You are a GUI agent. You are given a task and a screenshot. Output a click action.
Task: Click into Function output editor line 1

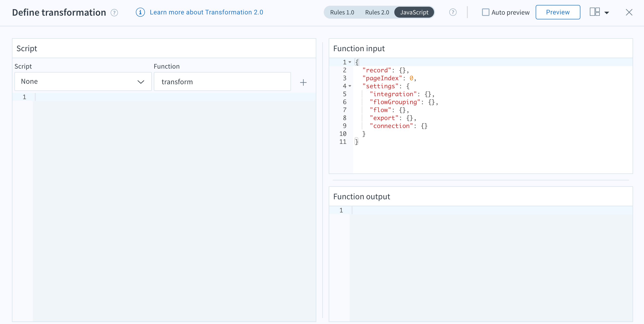pos(491,210)
